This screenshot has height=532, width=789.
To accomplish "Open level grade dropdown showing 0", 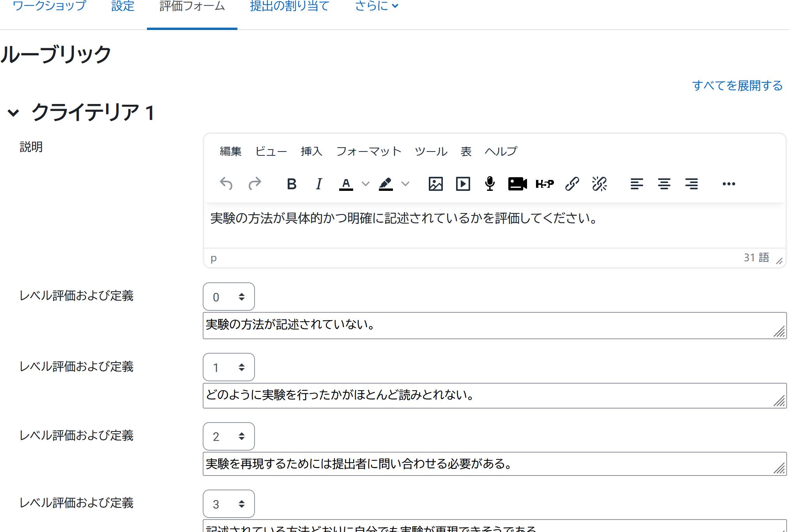I will click(x=229, y=297).
